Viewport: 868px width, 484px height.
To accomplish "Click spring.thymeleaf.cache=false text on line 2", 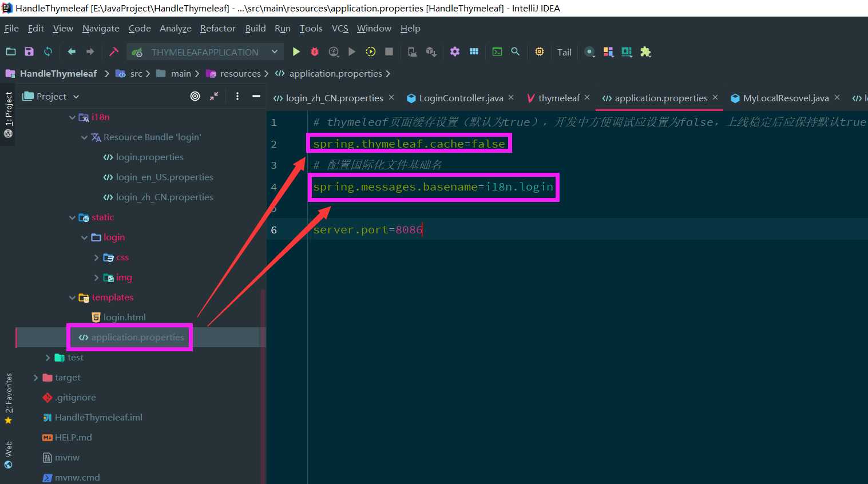I will (x=409, y=144).
